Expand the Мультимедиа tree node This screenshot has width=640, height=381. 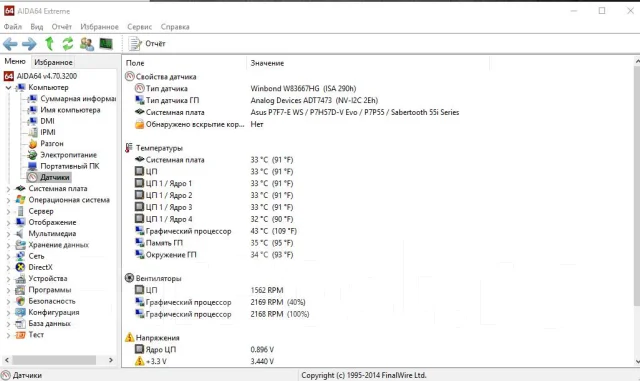tap(8, 234)
